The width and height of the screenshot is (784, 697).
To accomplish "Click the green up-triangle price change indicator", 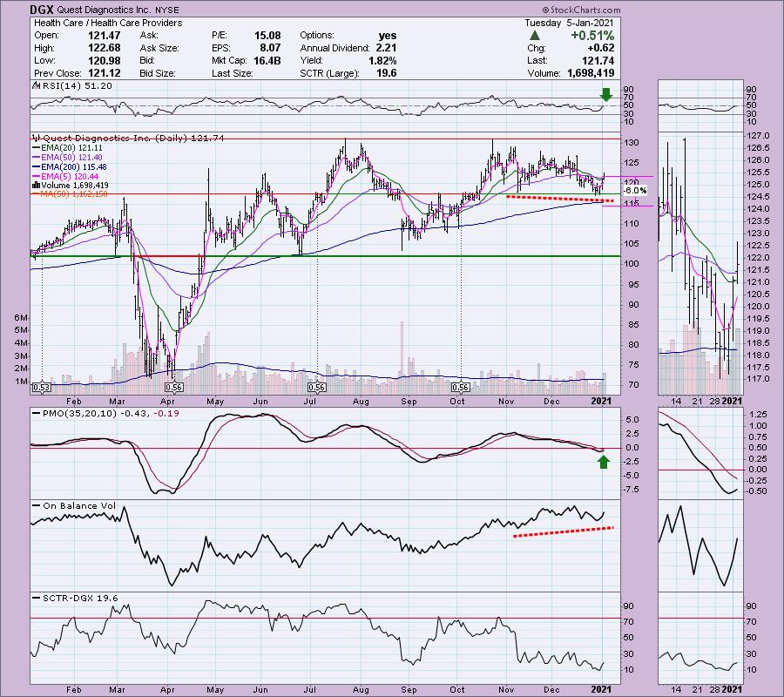I will [x=535, y=36].
